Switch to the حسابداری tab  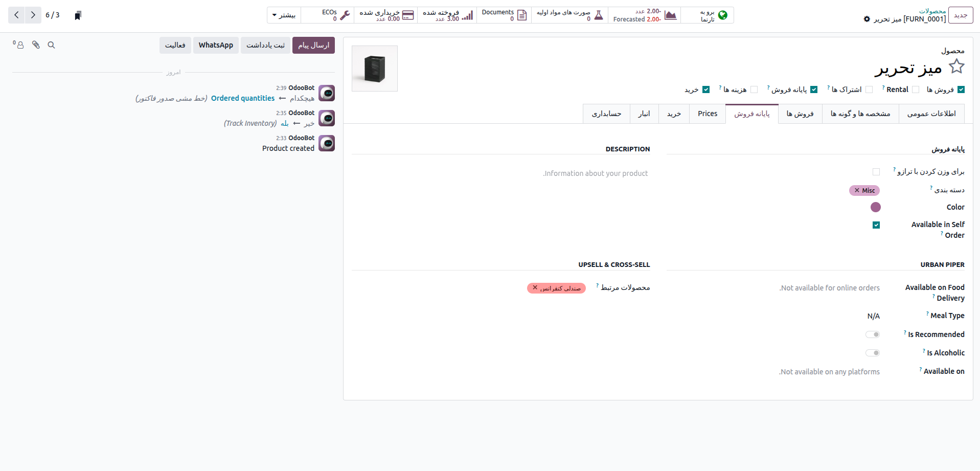pyautogui.click(x=606, y=114)
